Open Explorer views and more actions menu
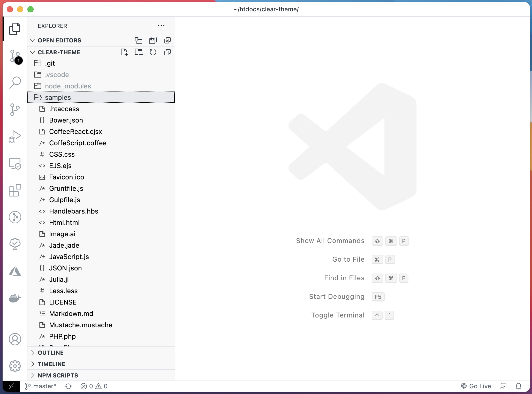 tap(161, 26)
